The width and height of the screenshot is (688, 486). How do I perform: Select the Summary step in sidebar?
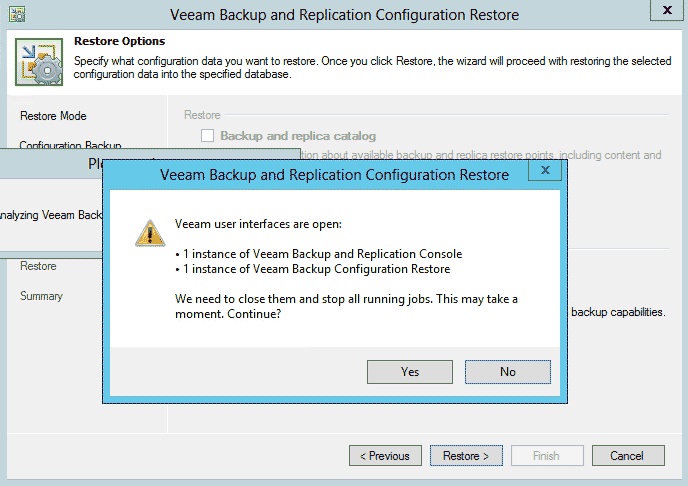(41, 296)
